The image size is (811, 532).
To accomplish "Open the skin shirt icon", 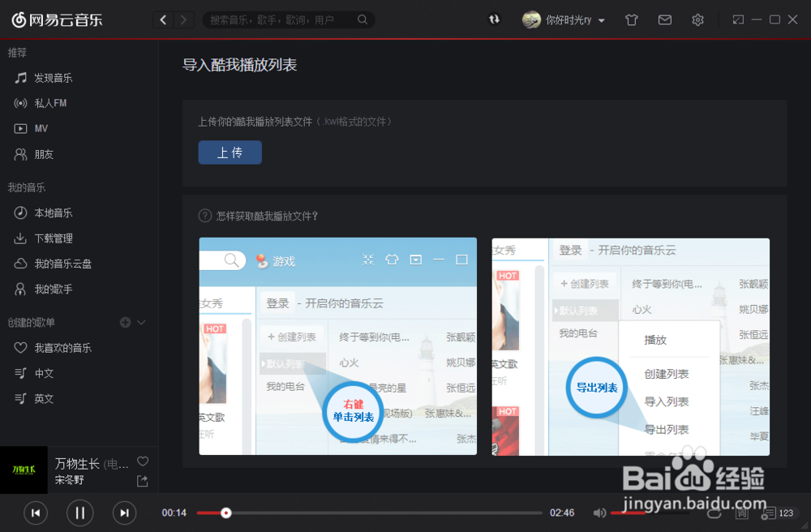I will click(x=631, y=19).
